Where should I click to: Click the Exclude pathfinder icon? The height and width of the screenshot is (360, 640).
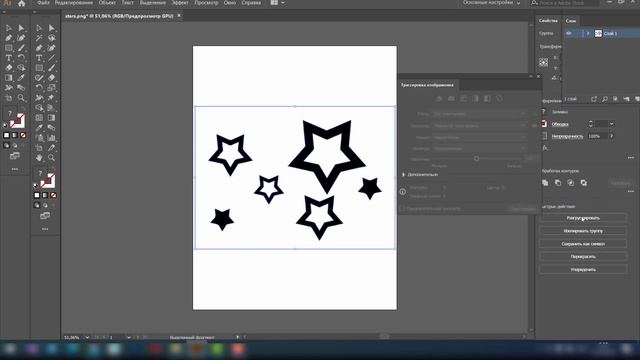click(x=584, y=183)
